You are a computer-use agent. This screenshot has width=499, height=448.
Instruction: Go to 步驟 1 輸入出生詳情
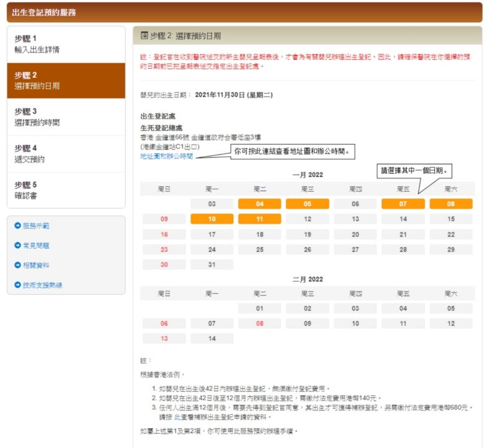(x=65, y=44)
